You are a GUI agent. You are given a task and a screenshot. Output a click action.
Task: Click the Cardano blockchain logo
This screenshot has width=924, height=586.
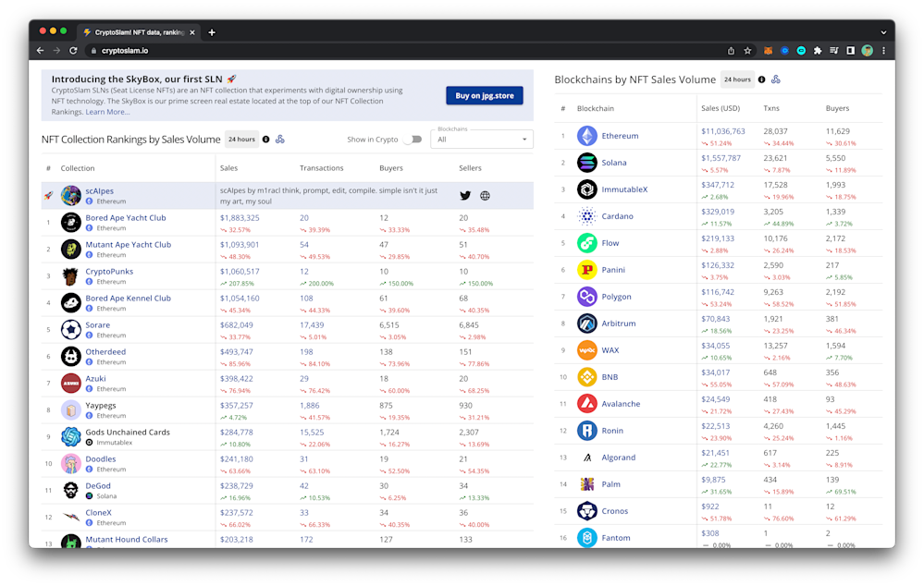point(586,216)
